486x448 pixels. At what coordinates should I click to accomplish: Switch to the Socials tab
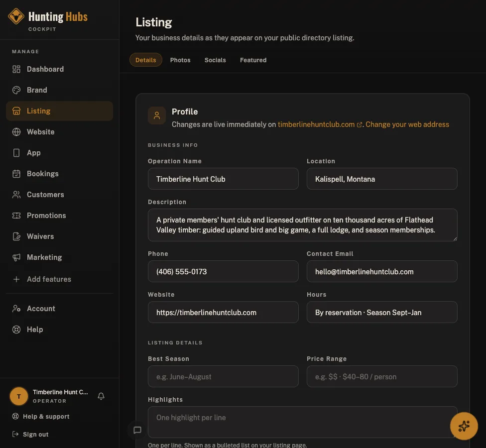click(x=215, y=60)
